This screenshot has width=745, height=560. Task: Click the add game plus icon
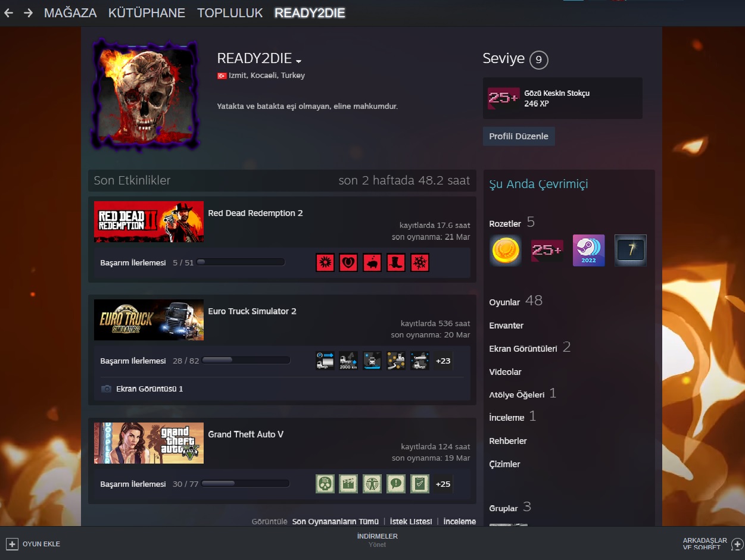[12, 544]
